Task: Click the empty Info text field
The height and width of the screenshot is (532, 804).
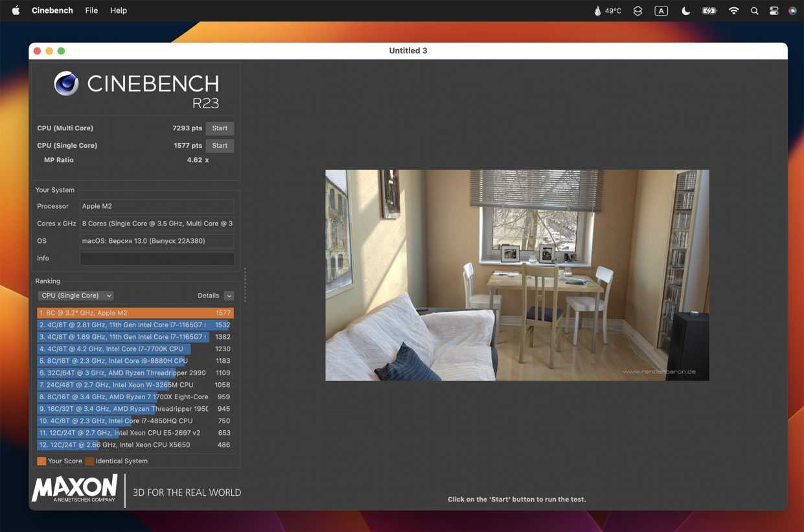Action: pyautogui.click(x=157, y=259)
